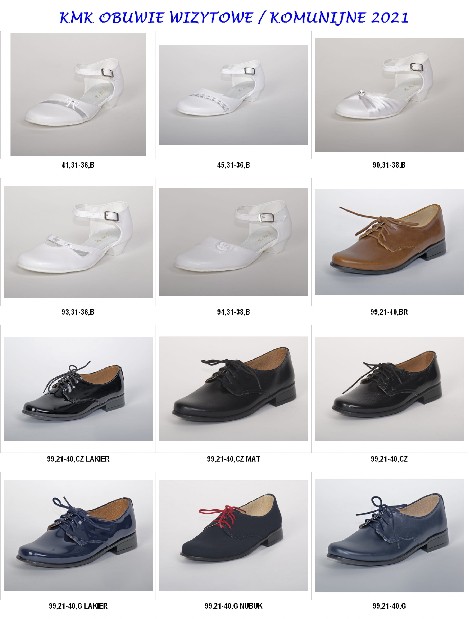Screen dimensions: 469x619
Task: Click the 99,21-40,G NUBUK caption
Action: pyautogui.click(x=233, y=606)
